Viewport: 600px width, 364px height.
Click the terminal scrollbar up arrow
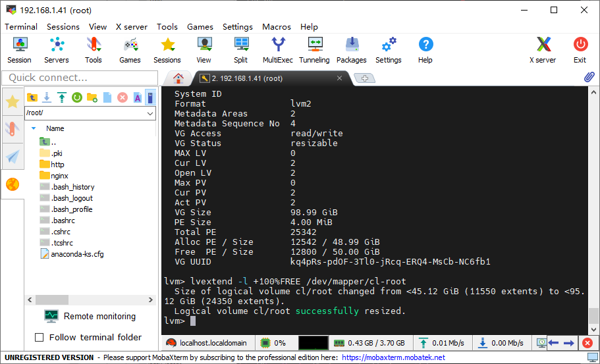pos(593,91)
